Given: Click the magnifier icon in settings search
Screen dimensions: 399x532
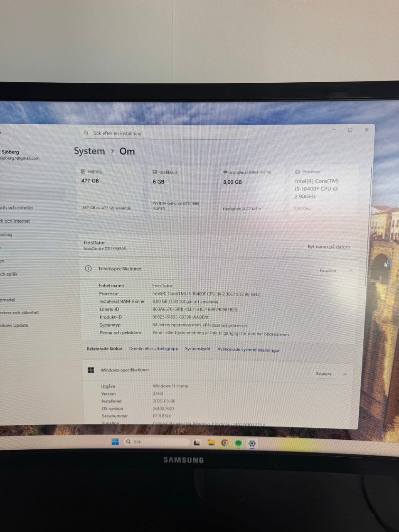Looking at the screenshot, I should pos(86,133).
